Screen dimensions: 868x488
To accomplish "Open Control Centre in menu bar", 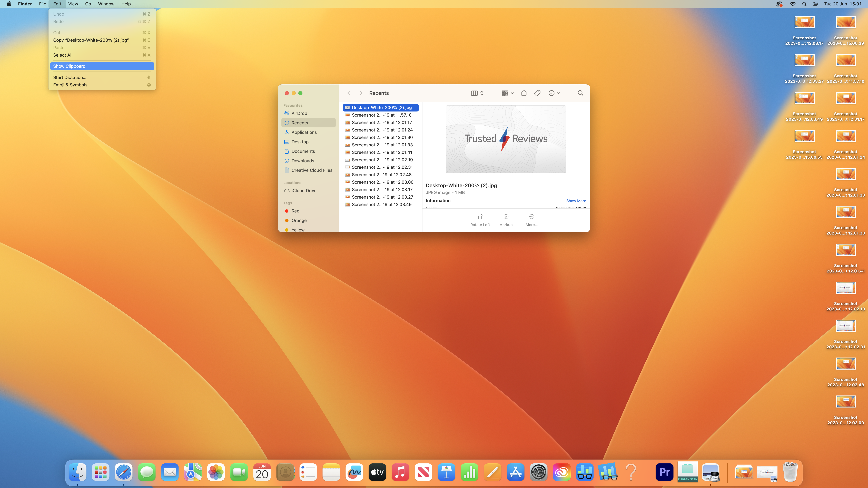I will (x=815, y=4).
